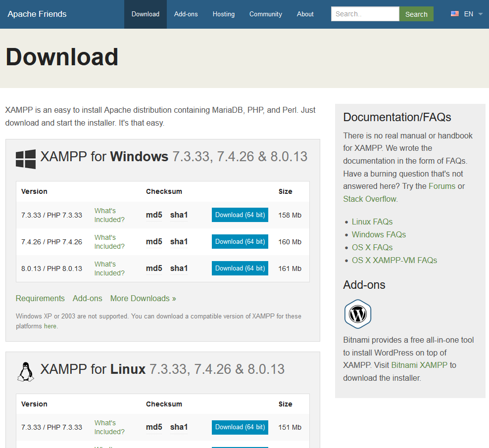This screenshot has height=448, width=489.
Task: Click Windows table Size column header
Action: click(x=285, y=191)
